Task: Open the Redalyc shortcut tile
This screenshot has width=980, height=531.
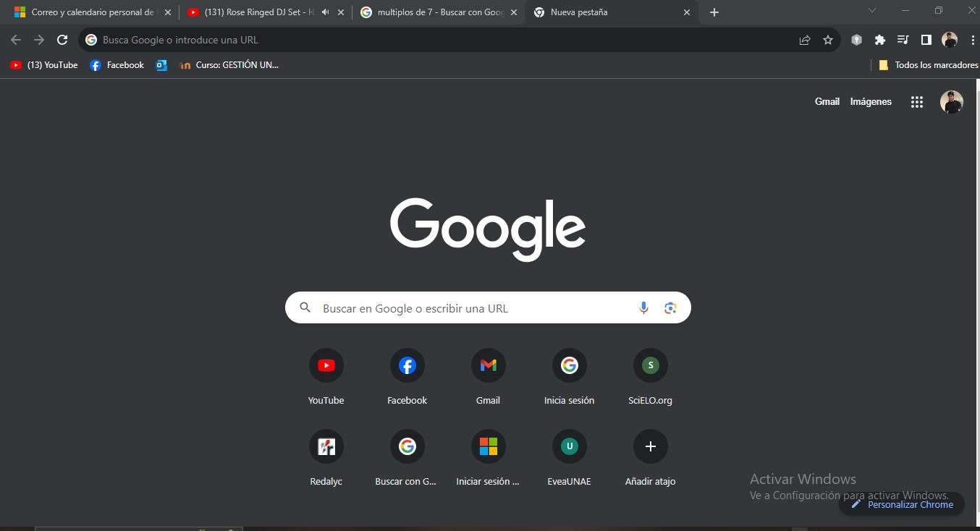Action: (326, 446)
